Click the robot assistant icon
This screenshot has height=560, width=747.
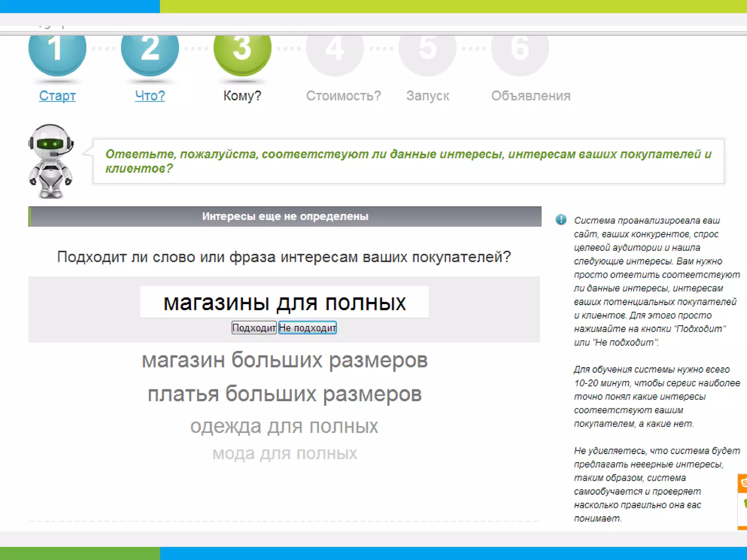(x=51, y=161)
